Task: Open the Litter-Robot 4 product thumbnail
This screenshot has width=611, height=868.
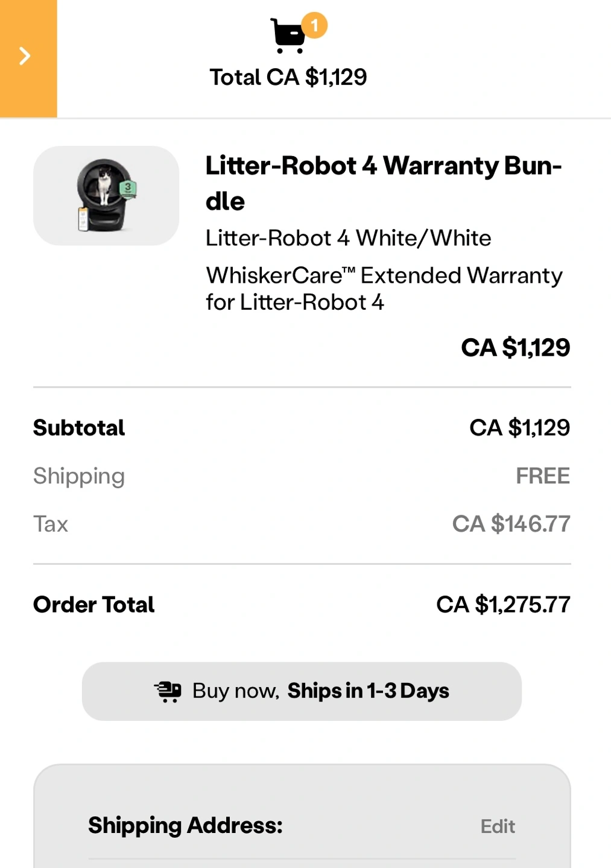Action: (x=106, y=195)
